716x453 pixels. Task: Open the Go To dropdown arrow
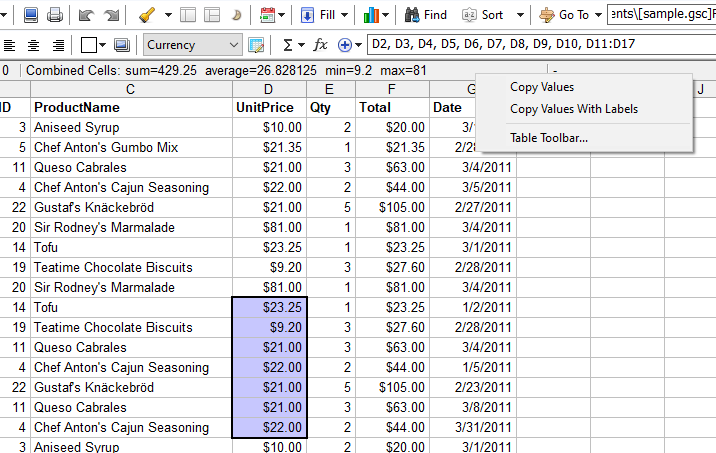[598, 15]
